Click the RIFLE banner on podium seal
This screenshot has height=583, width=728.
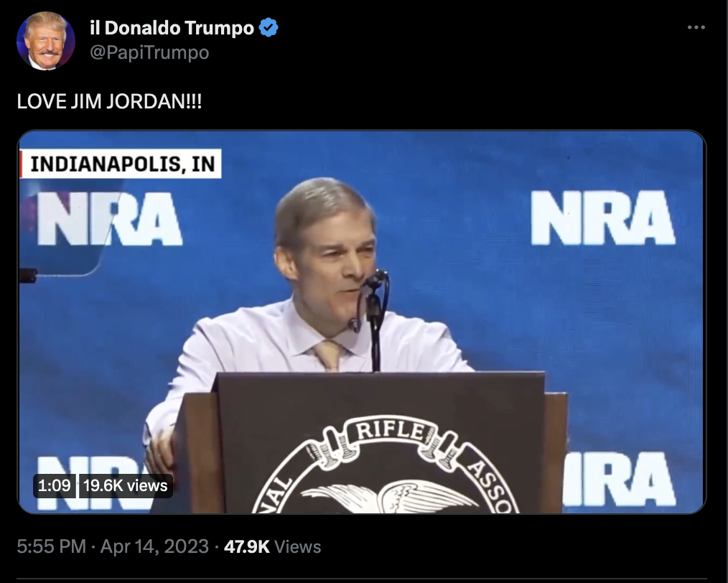click(x=389, y=431)
